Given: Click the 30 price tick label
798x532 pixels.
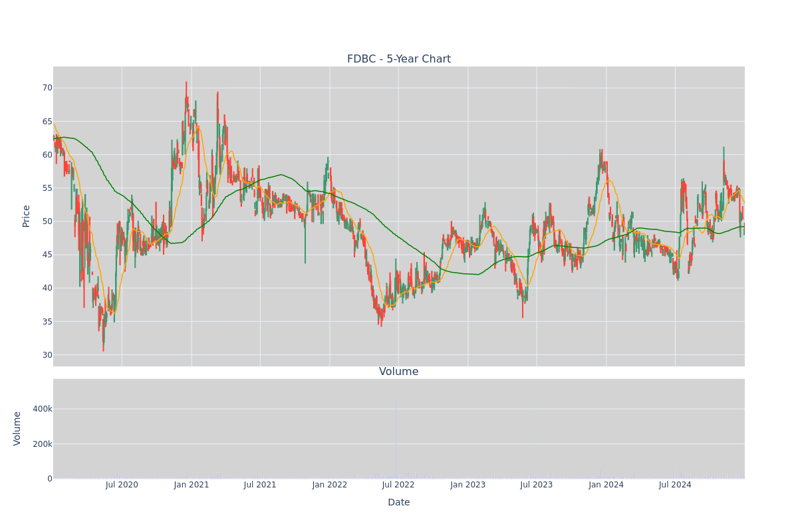Looking at the screenshot, I should pos(47,355).
